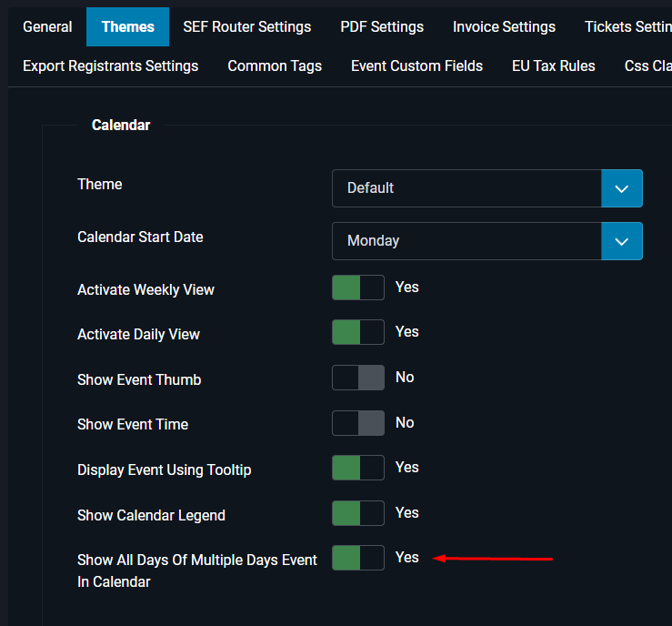This screenshot has width=672, height=626.
Task: Turn off Show Calendar Legend switch
Action: [358, 513]
